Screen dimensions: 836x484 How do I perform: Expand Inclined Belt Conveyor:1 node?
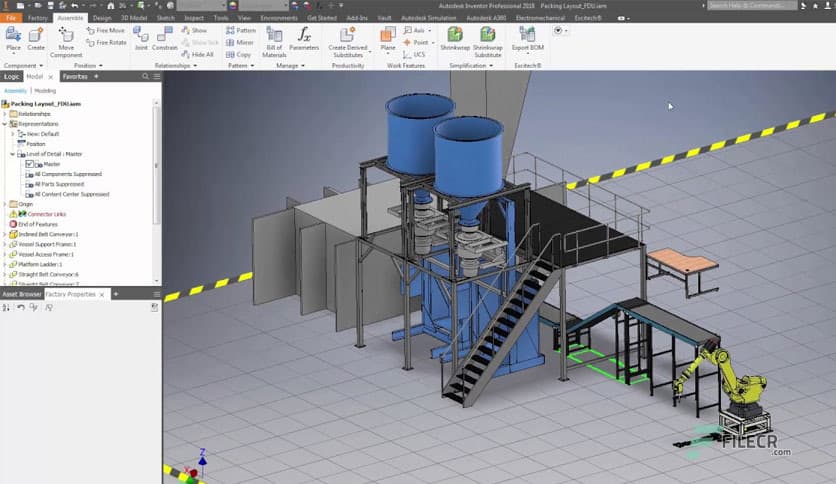5,235
